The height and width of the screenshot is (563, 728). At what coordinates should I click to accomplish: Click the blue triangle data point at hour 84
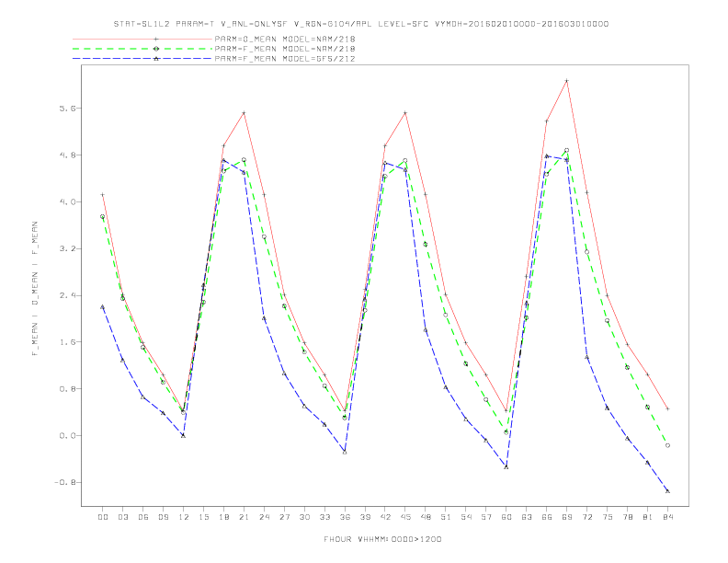pyautogui.click(x=667, y=491)
